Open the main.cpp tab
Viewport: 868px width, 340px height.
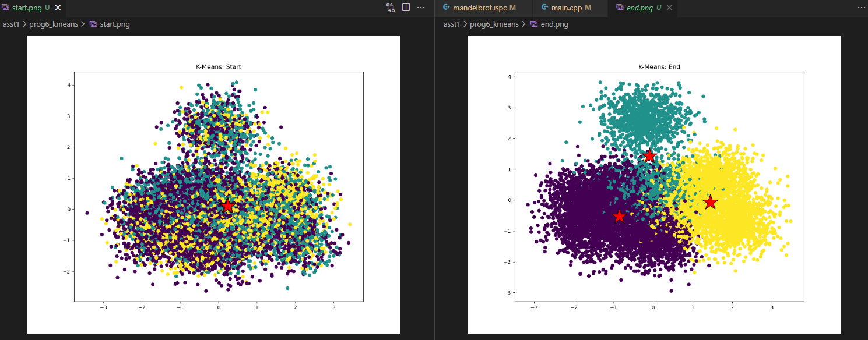coord(570,8)
